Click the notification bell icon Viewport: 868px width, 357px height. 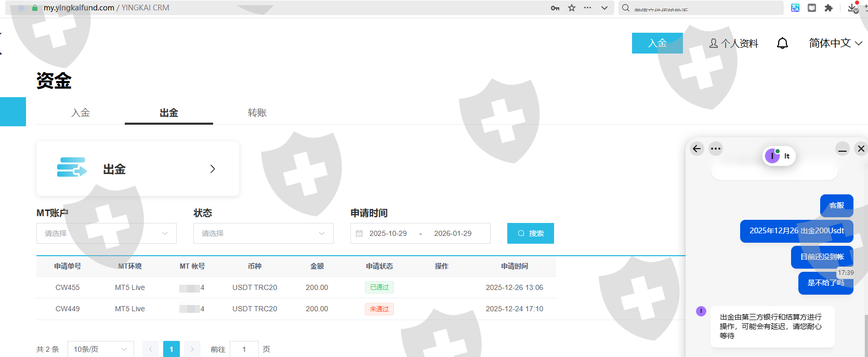tap(782, 43)
